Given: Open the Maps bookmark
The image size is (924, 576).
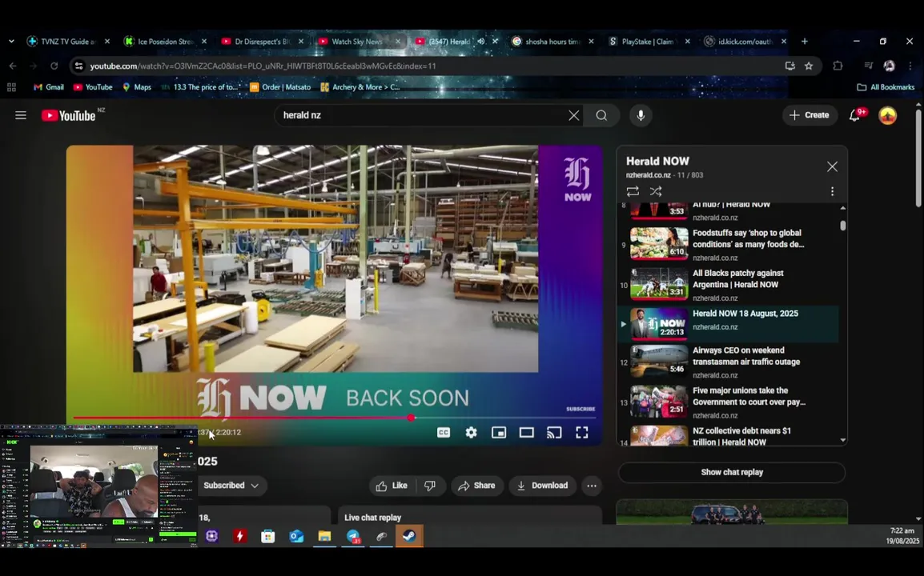Looking at the screenshot, I should pyautogui.click(x=136, y=87).
